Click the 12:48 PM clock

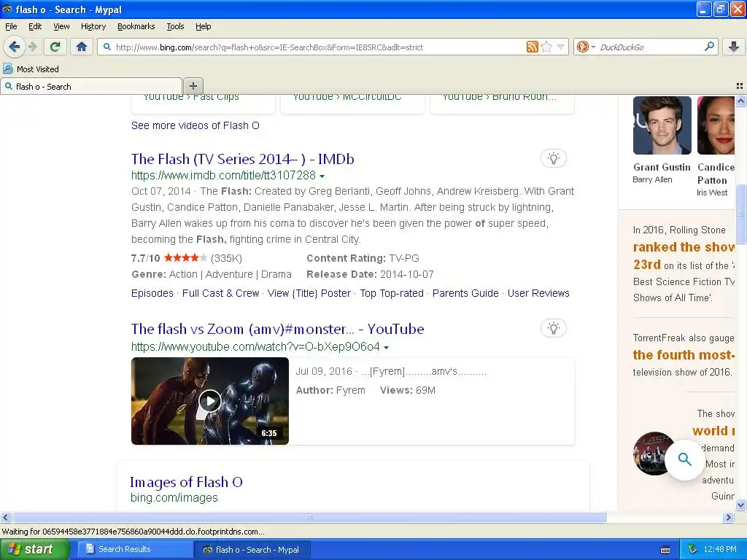coord(720,549)
